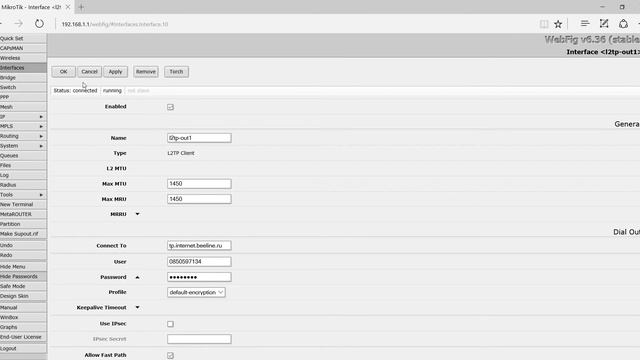
Task: Toggle the Enabled checkbox
Action: [170, 107]
